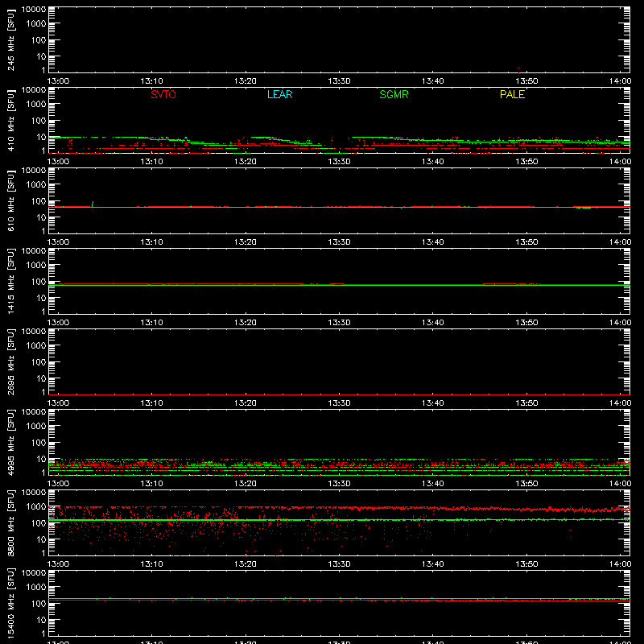Click the green flat trace in 8800 MHz plot
The image size is (644, 644).
coord(339,520)
